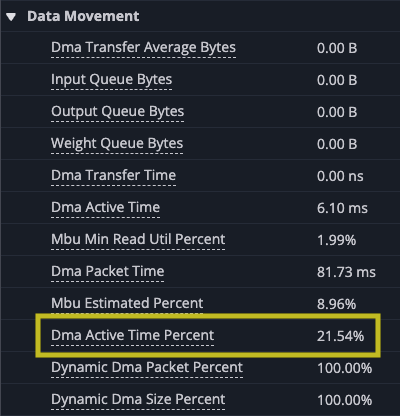Open the Dma Transfer Average Bytes label

[143, 48]
